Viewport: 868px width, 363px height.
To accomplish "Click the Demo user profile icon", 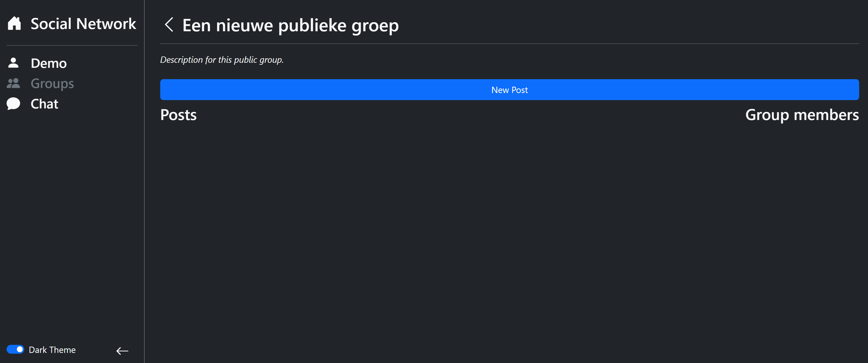I will (13, 63).
